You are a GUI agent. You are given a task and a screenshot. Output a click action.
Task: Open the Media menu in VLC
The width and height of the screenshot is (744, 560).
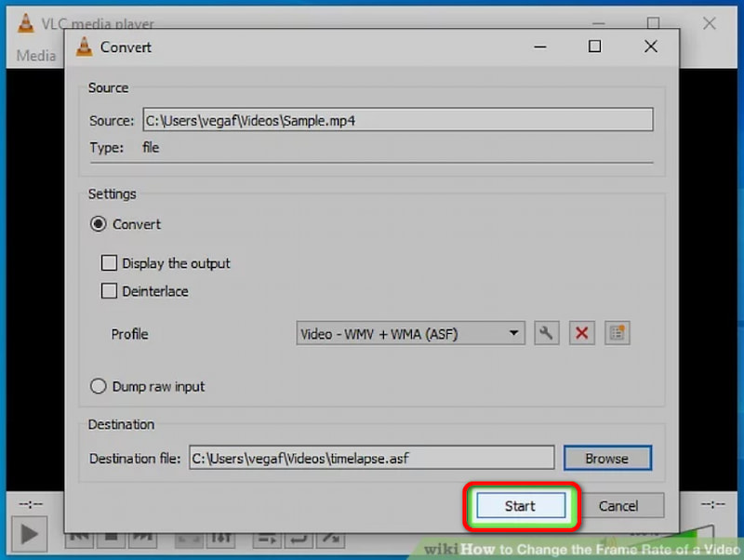(35, 56)
